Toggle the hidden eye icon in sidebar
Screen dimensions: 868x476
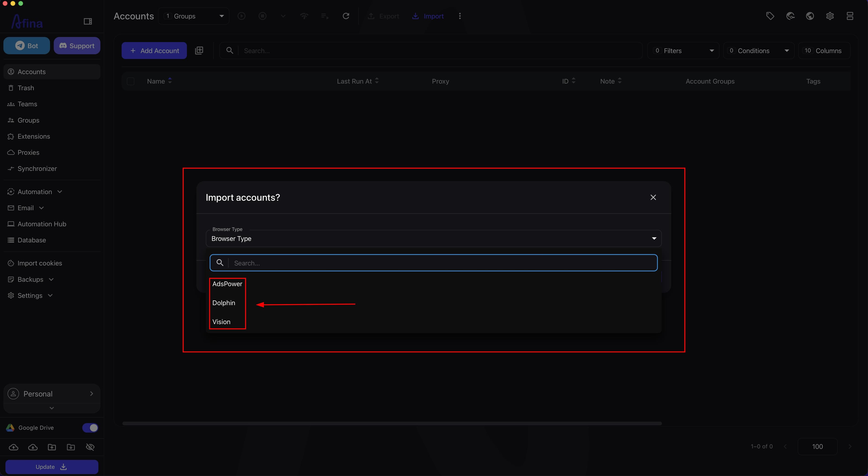(x=90, y=447)
